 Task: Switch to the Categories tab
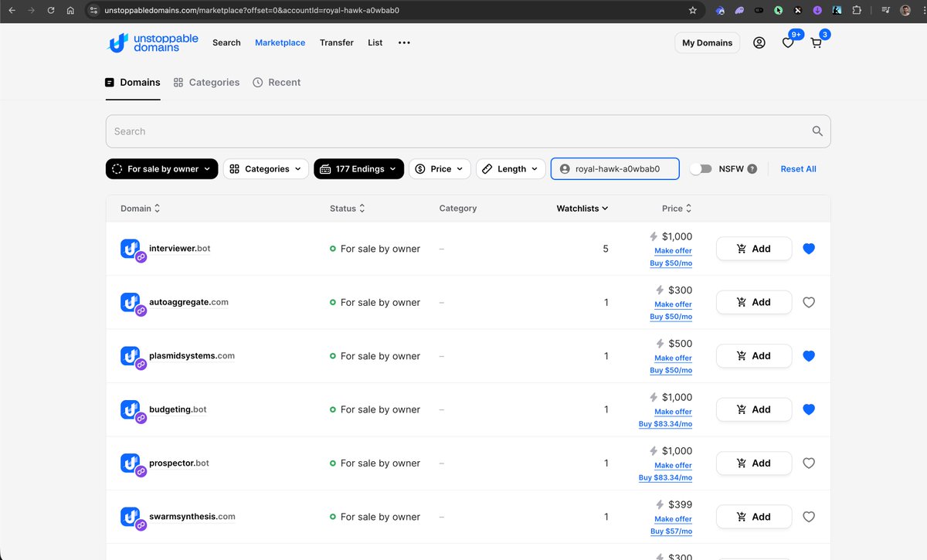coord(206,83)
